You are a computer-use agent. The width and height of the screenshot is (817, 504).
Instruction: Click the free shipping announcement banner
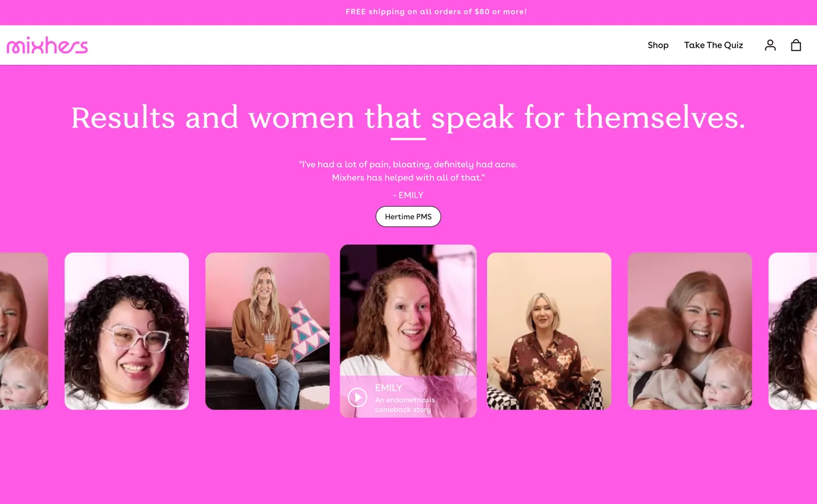click(x=408, y=12)
